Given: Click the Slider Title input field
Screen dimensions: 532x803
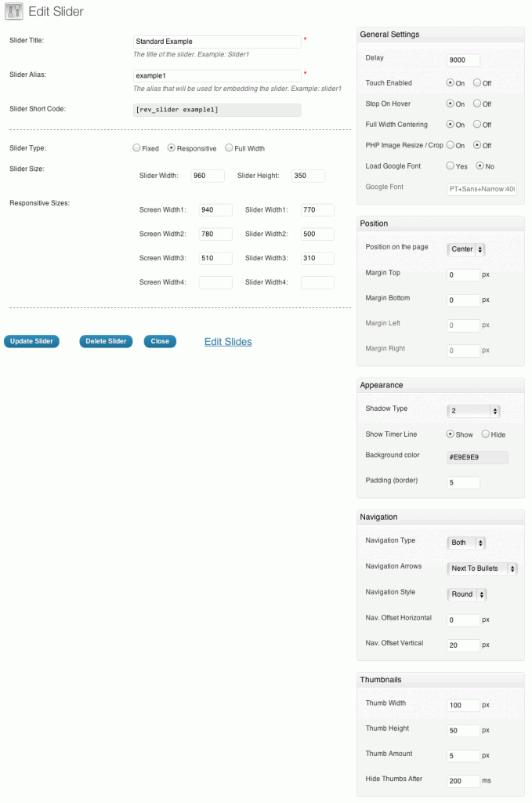Looking at the screenshot, I should pos(217,42).
